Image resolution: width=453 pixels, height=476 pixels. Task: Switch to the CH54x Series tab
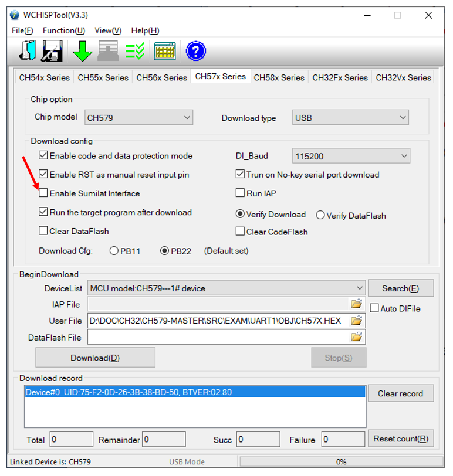point(45,77)
